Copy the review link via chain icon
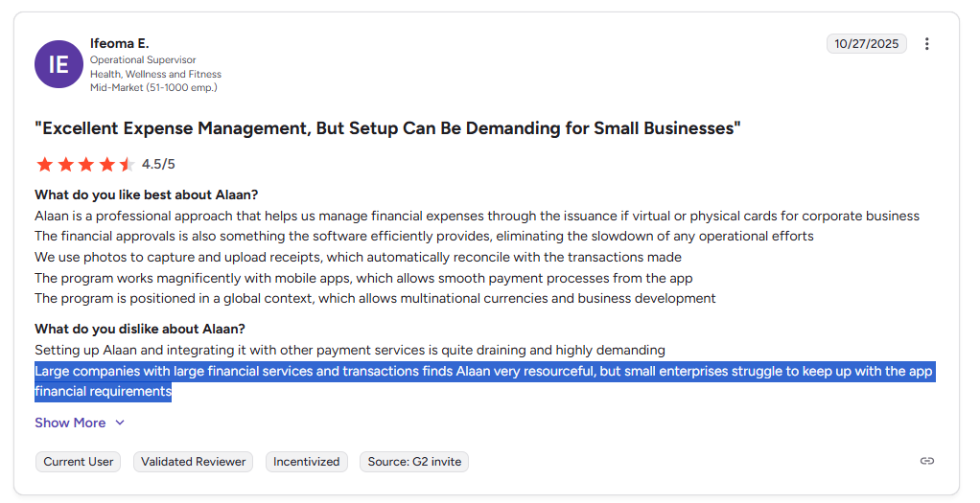 pyautogui.click(x=927, y=461)
